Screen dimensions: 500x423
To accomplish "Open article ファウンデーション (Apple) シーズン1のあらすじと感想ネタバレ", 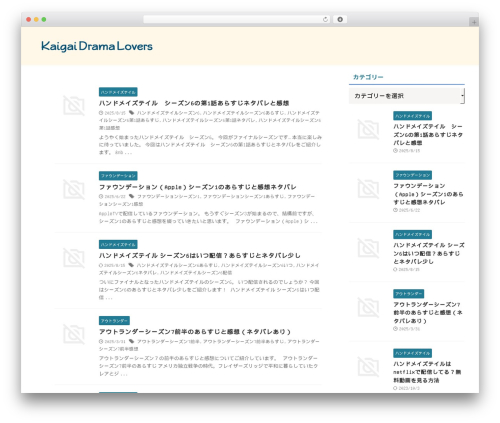I will [198, 187].
